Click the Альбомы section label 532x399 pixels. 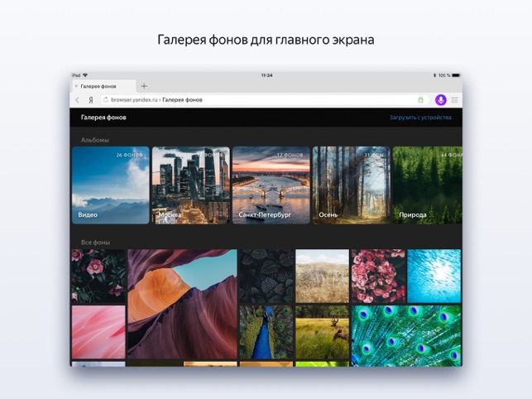point(94,140)
